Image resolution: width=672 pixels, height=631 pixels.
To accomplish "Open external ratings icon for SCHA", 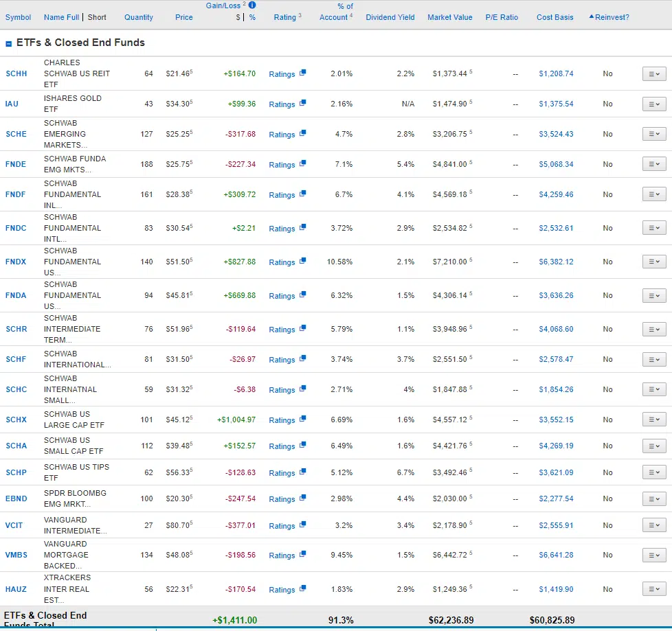I will tap(302, 445).
